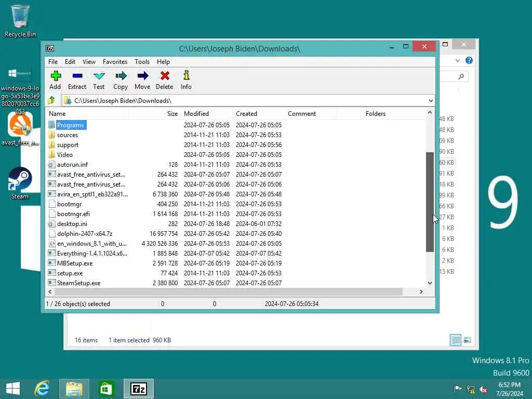Click the Test toolbar icon
Viewport: 532px width, 399px height.
(99, 80)
